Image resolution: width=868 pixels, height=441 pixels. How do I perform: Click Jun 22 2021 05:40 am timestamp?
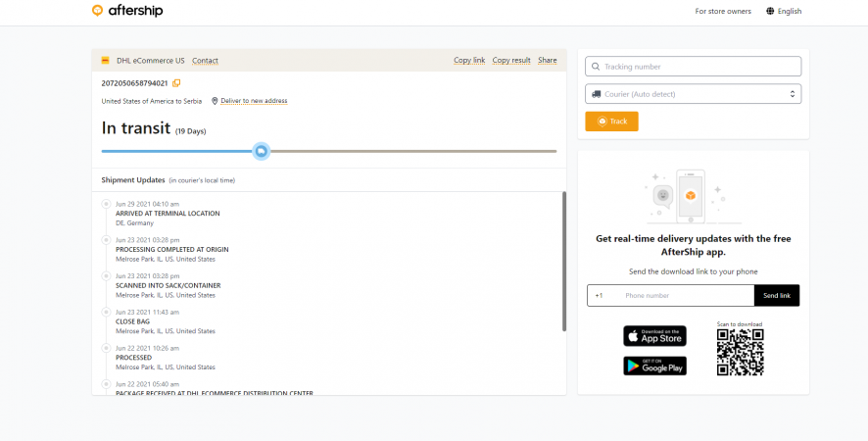[x=147, y=384]
